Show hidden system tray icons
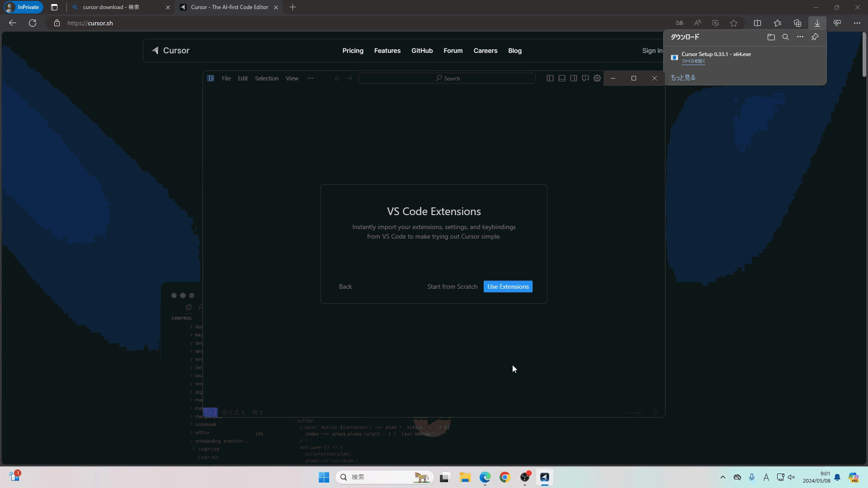This screenshot has height=488, width=868. point(722,477)
